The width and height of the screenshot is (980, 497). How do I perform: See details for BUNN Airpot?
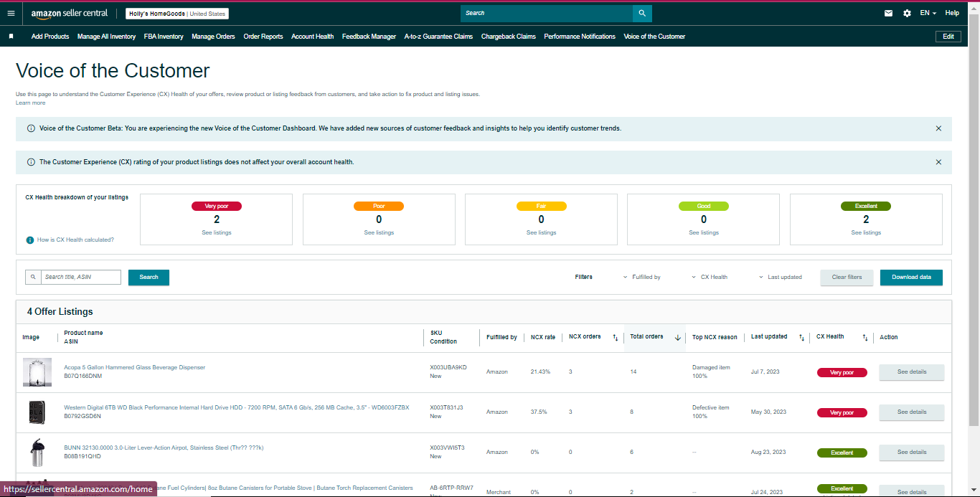click(x=912, y=453)
